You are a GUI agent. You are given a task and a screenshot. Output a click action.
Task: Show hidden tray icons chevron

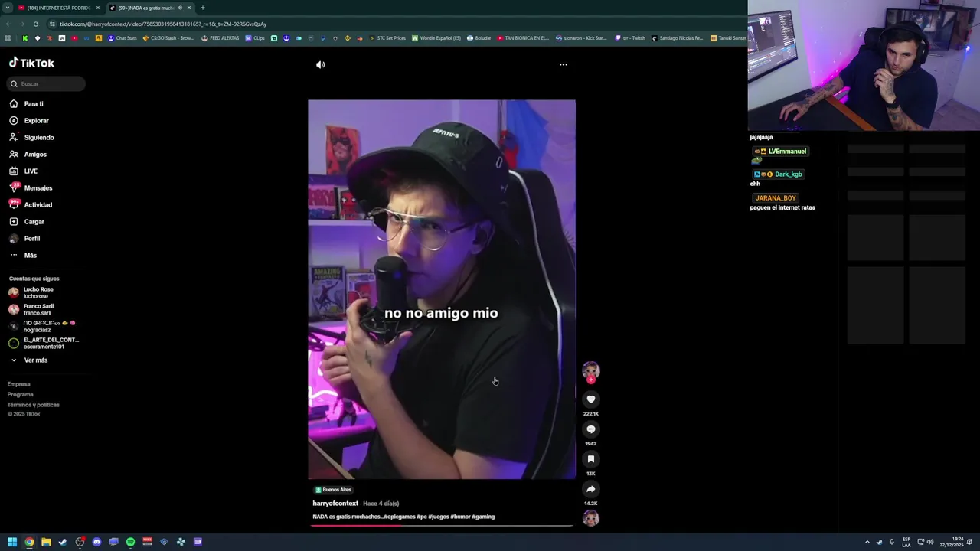click(x=867, y=542)
